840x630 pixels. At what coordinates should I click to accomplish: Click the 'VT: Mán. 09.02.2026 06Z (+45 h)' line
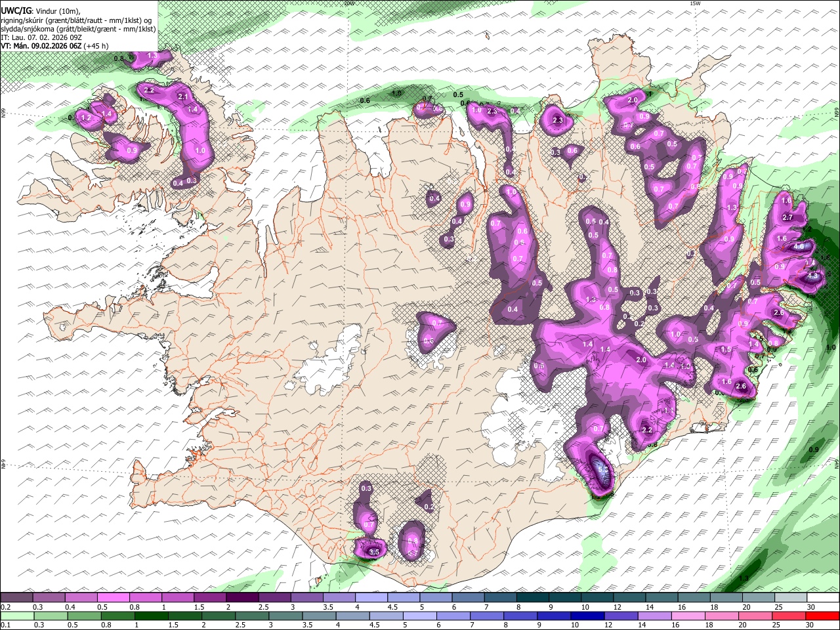(x=54, y=46)
